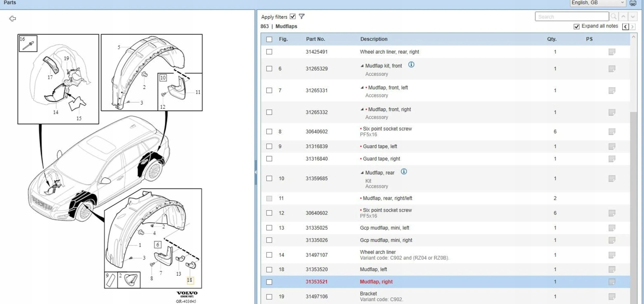Toggle the Apply filters checkbox

(293, 16)
